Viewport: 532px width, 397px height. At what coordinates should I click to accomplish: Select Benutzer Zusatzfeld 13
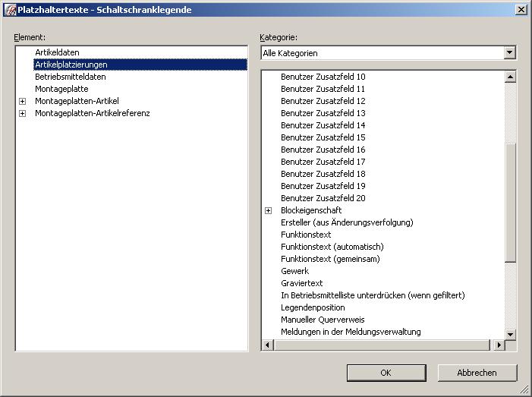coord(323,113)
